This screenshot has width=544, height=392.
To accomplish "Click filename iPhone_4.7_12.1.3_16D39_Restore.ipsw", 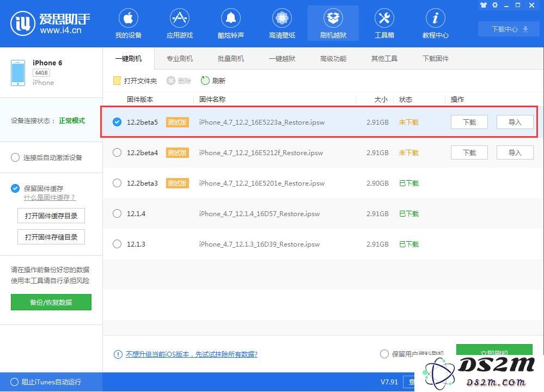I will [259, 244].
